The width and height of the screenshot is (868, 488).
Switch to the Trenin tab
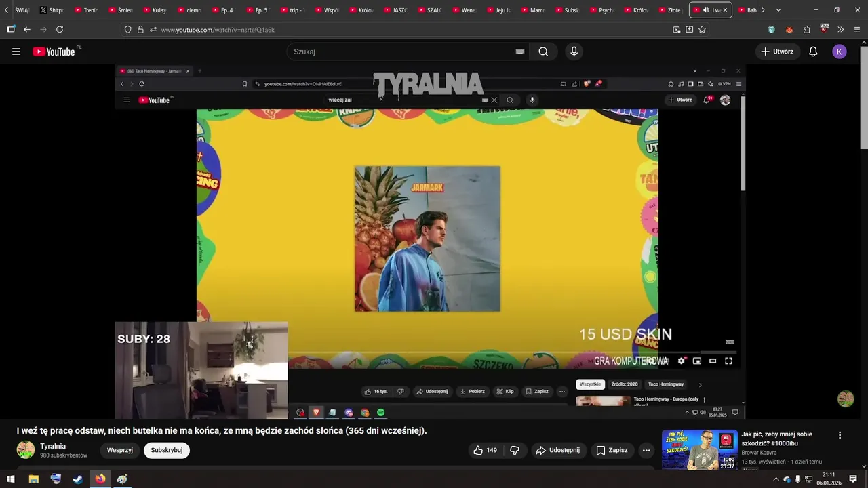coord(86,10)
